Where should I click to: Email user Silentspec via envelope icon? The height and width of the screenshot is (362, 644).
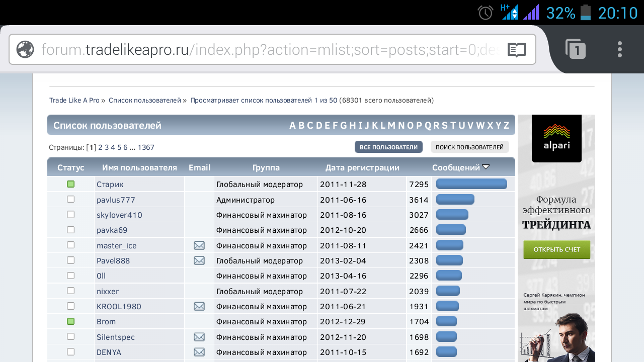[x=199, y=337]
